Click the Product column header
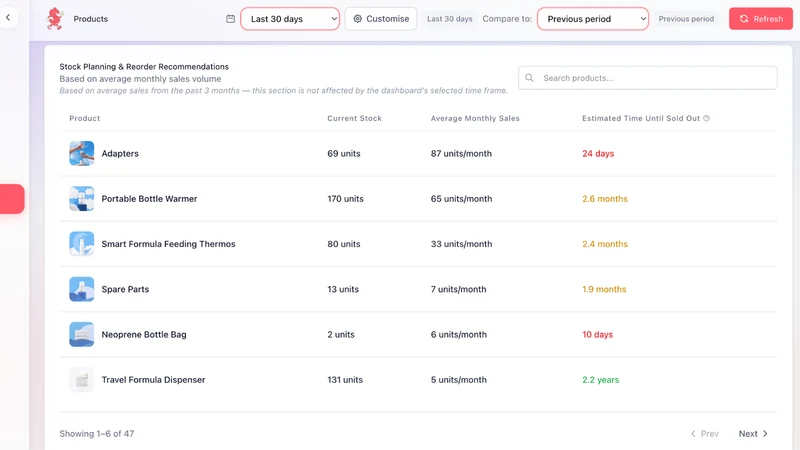 85,118
